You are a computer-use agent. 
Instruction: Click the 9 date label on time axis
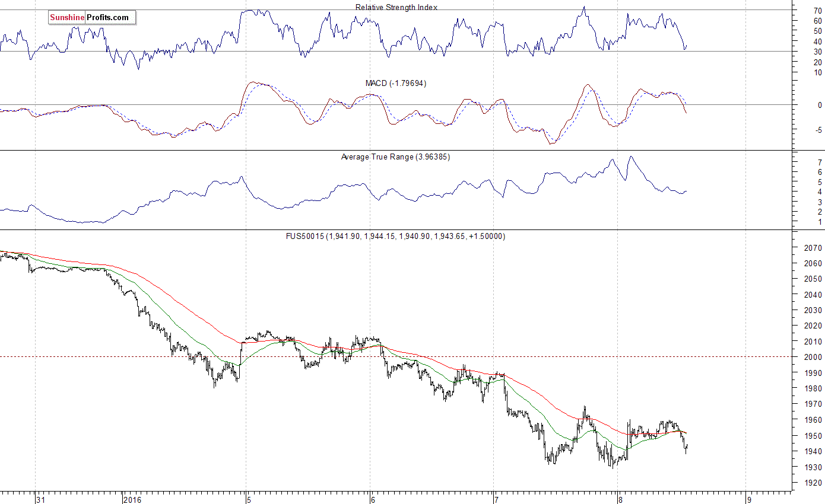pyautogui.click(x=750, y=499)
